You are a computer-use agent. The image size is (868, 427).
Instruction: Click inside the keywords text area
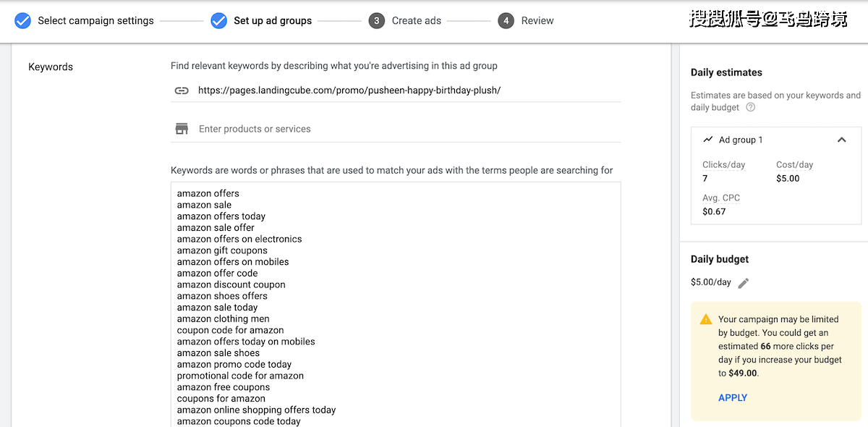tap(396, 304)
